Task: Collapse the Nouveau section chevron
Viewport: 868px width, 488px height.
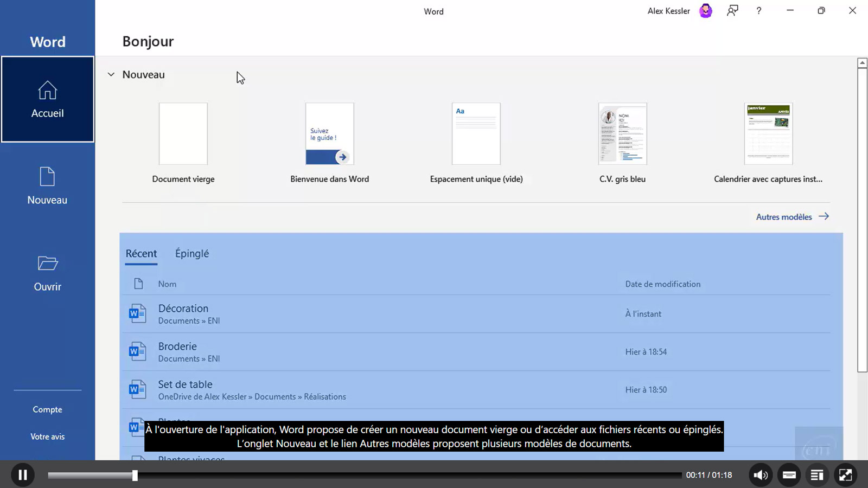Action: pyautogui.click(x=111, y=75)
